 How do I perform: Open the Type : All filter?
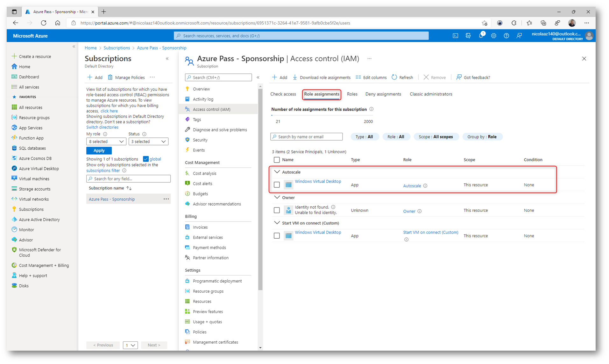[x=364, y=136]
